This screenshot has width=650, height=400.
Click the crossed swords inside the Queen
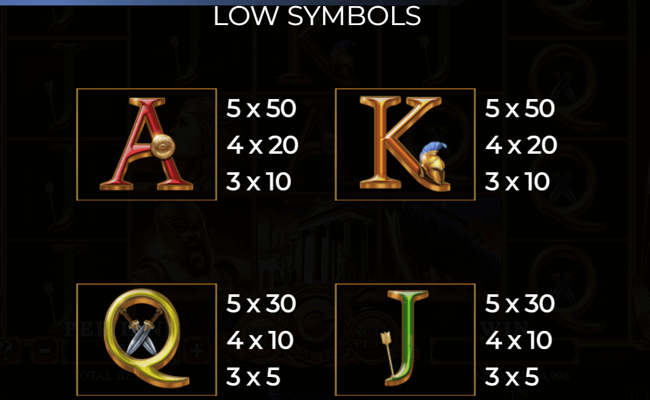(141, 333)
